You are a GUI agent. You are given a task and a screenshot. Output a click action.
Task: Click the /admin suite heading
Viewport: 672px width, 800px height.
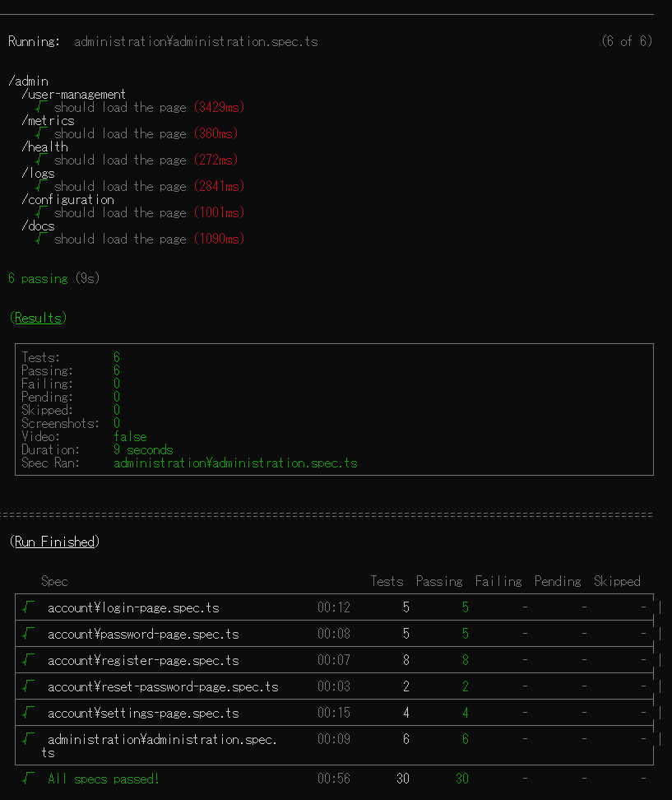tap(29, 81)
